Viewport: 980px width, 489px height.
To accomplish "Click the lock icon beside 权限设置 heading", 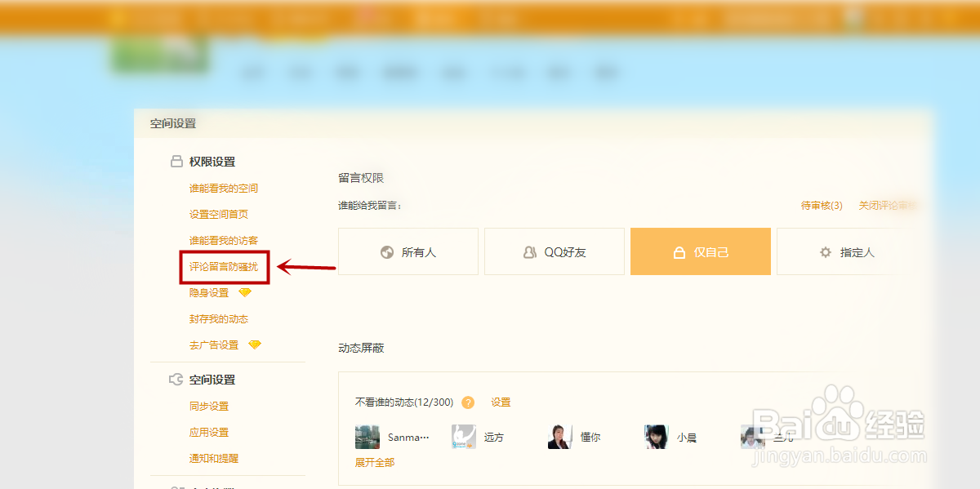I will [x=176, y=161].
